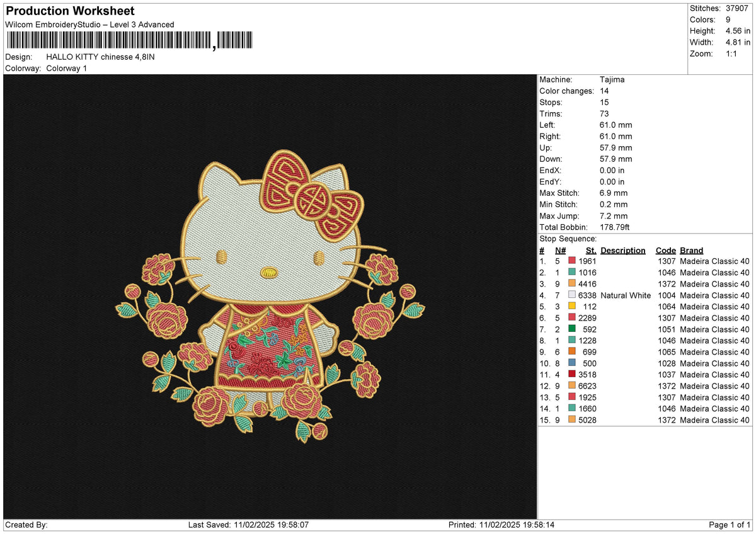756x534 pixels.
Task: Click the teal swatch in stop 14
Action: [572, 409]
